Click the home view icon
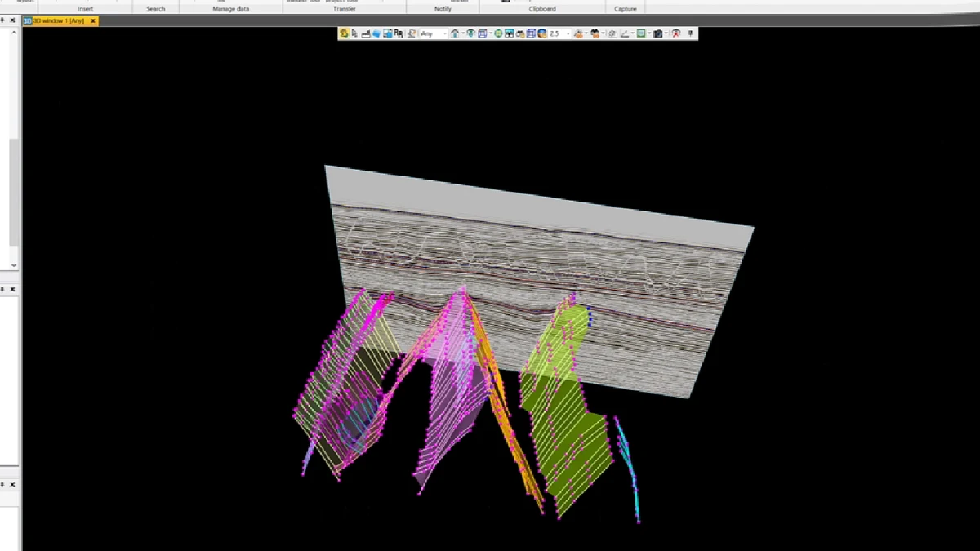This screenshot has width=980, height=551. point(455,33)
